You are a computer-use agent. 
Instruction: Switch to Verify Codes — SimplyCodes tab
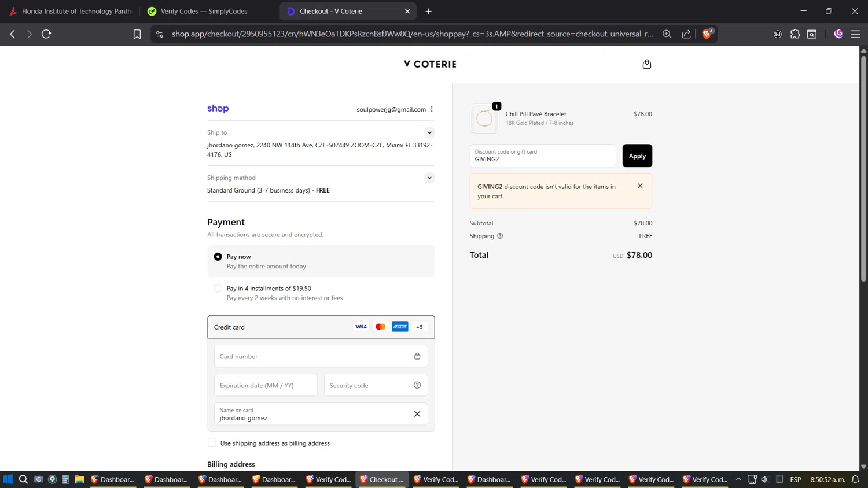pos(208,11)
